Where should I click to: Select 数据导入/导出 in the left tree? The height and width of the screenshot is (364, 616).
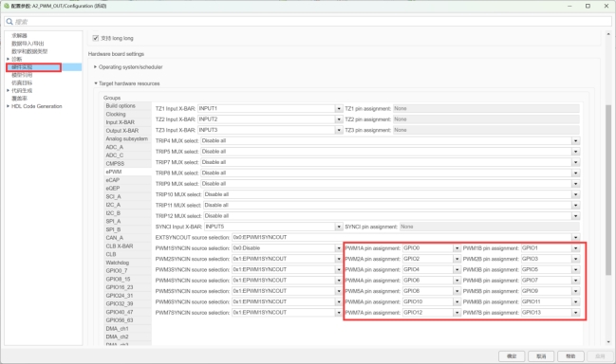(28, 44)
